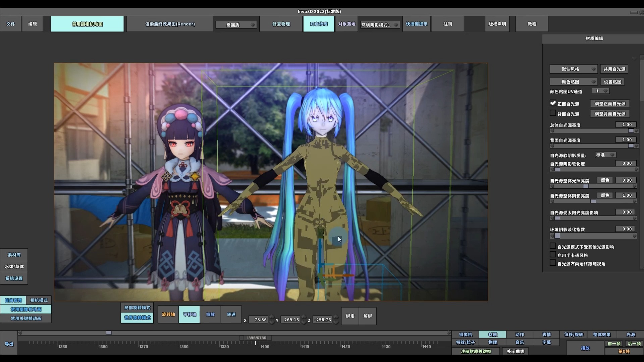644x362 pixels.
Task: Select 局部旋转模式
Action: point(137,308)
